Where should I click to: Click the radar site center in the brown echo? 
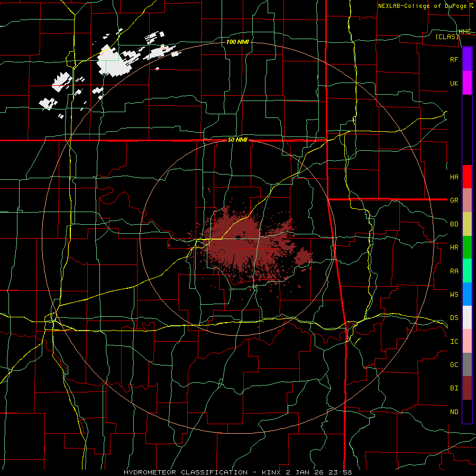238,237
